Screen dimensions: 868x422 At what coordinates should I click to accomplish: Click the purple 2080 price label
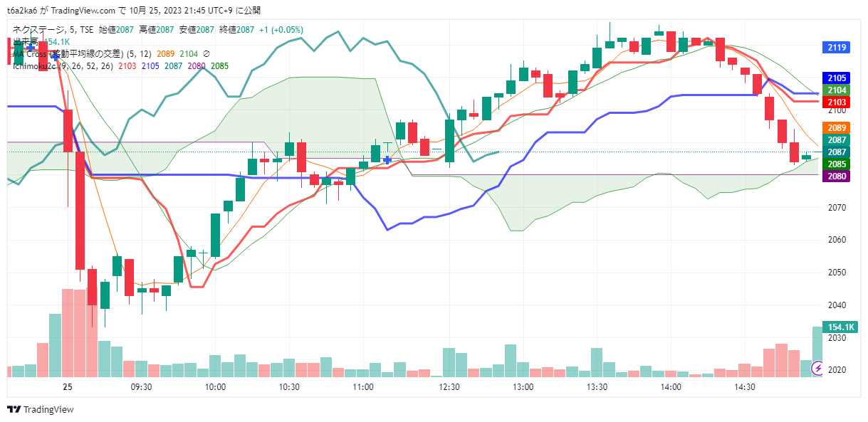(x=837, y=176)
